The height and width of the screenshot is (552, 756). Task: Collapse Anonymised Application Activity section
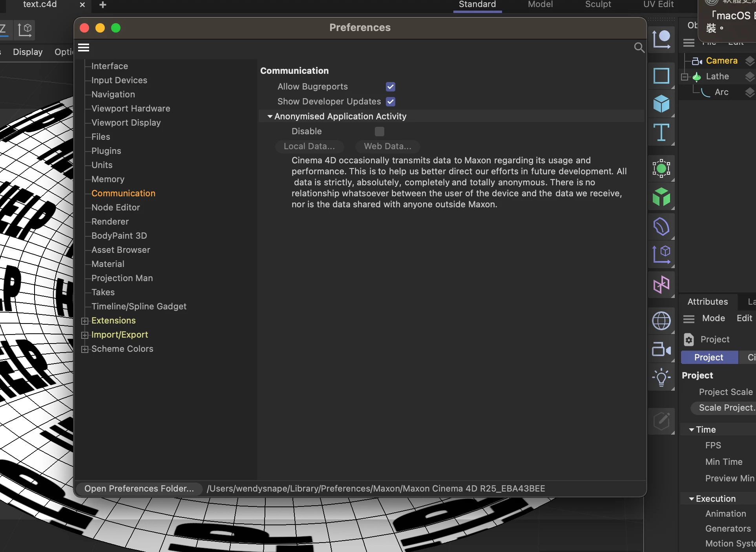[270, 117]
